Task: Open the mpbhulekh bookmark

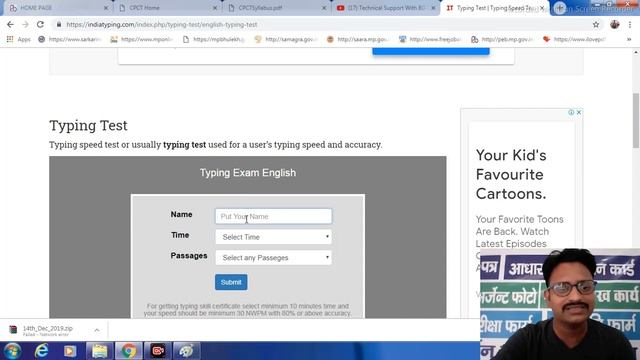Action: (214, 39)
